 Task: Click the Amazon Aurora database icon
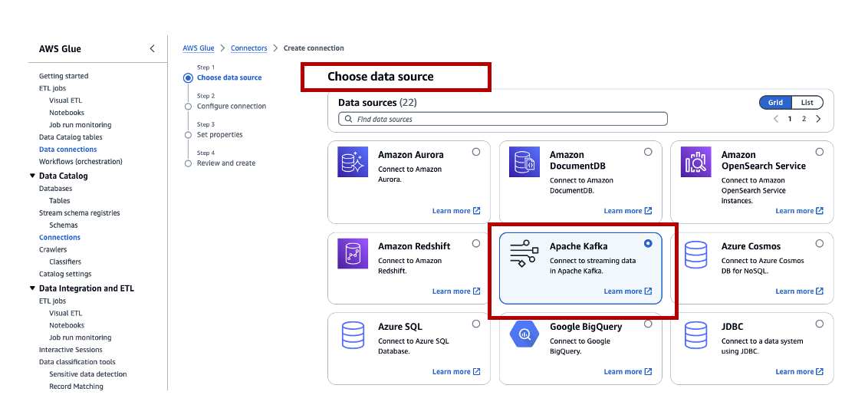(x=353, y=162)
